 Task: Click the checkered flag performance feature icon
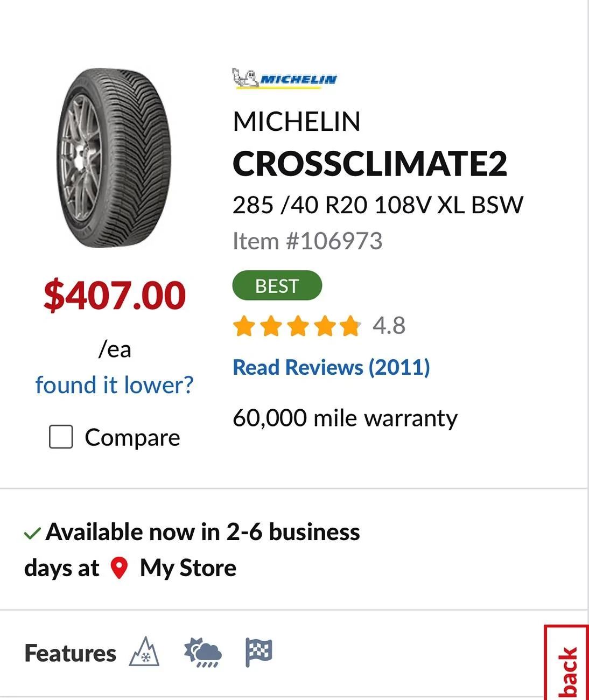(x=259, y=652)
